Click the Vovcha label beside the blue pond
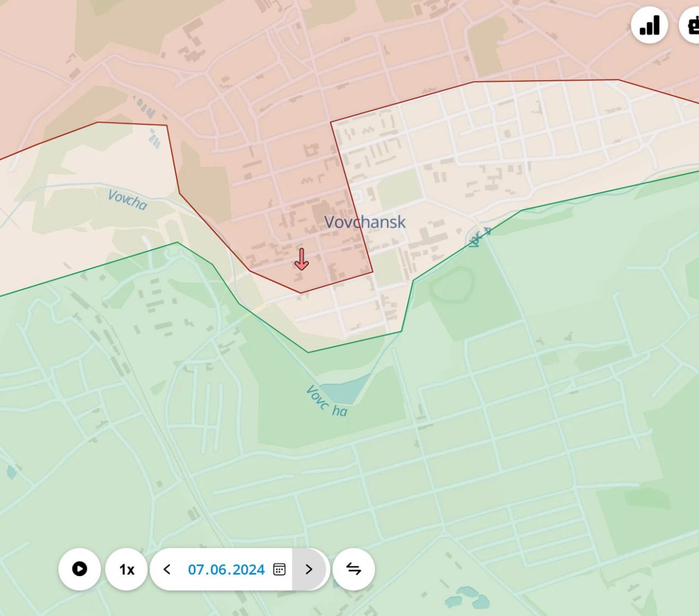The width and height of the screenshot is (699, 616). (326, 401)
